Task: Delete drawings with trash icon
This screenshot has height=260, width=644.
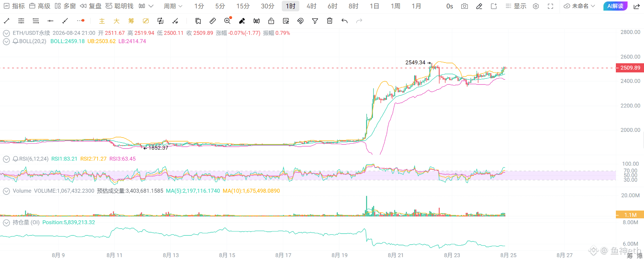Action: click(x=330, y=21)
